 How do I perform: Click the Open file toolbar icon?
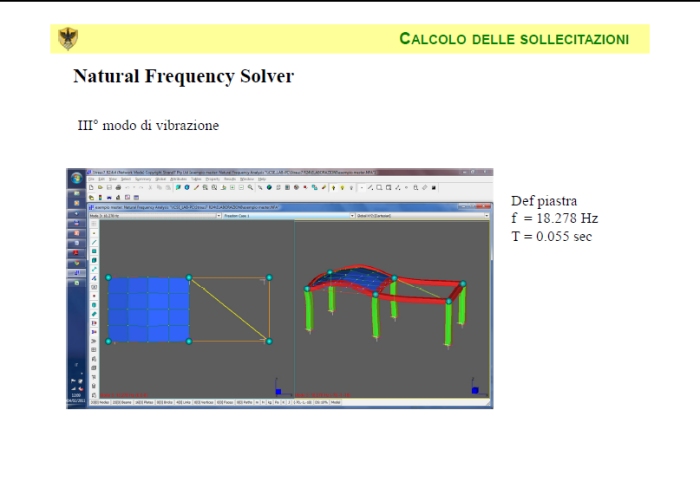click(100, 188)
